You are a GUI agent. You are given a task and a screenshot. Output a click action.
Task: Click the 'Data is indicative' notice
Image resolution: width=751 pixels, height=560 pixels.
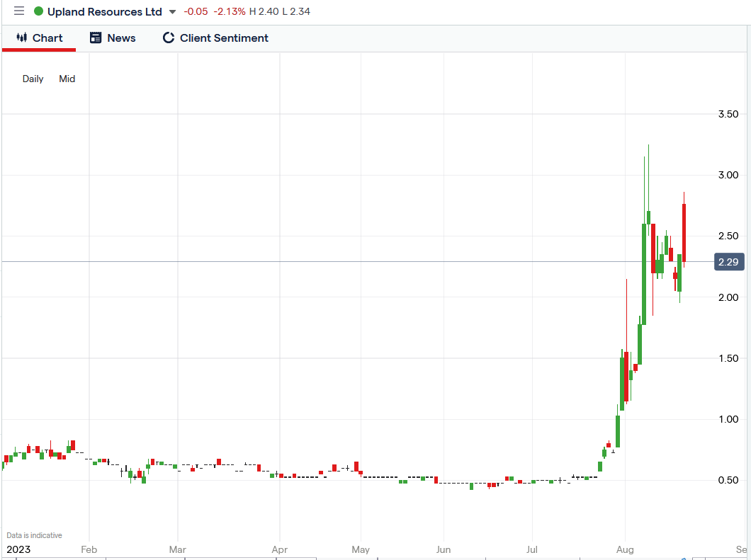(35, 536)
